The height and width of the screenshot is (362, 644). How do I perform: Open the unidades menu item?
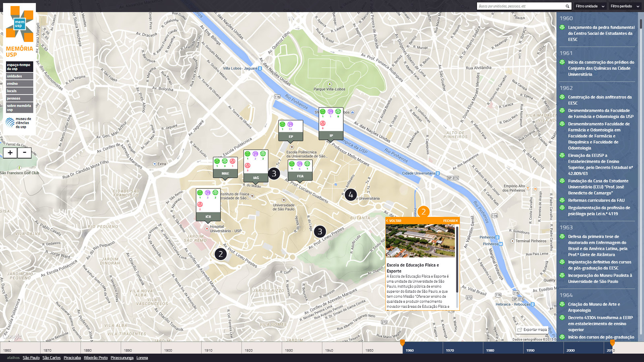click(19, 76)
